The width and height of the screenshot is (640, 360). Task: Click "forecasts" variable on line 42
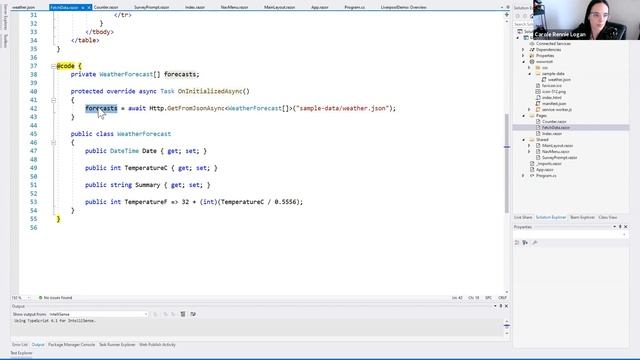pyautogui.click(x=101, y=109)
